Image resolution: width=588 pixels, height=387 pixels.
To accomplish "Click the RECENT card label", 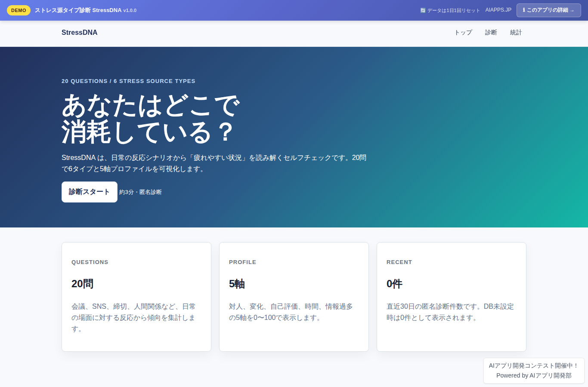I will pos(399,262).
